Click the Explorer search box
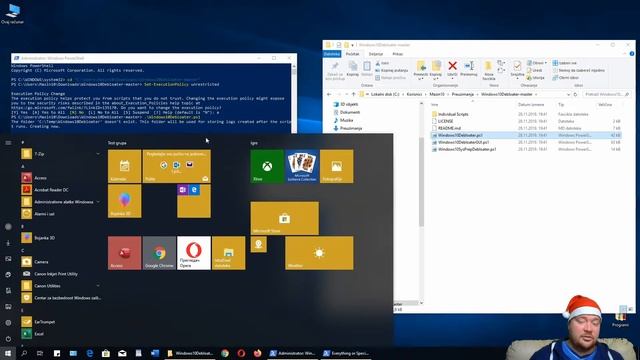 606,94
